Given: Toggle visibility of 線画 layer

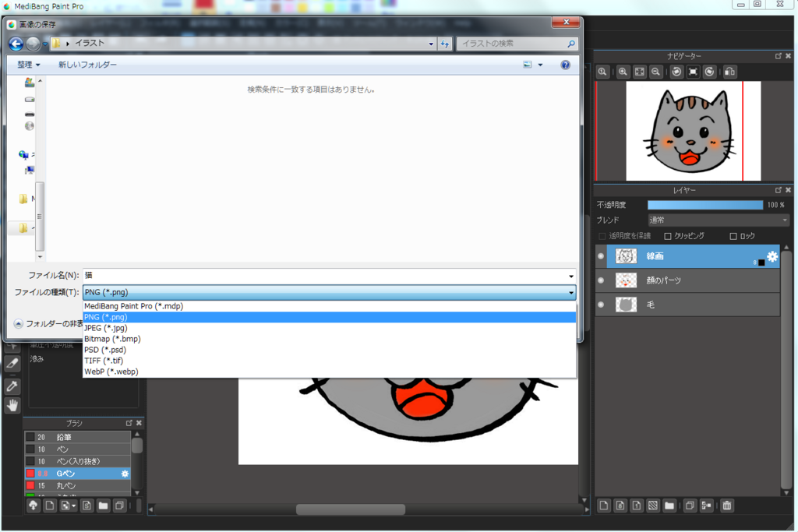Looking at the screenshot, I should pyautogui.click(x=601, y=256).
